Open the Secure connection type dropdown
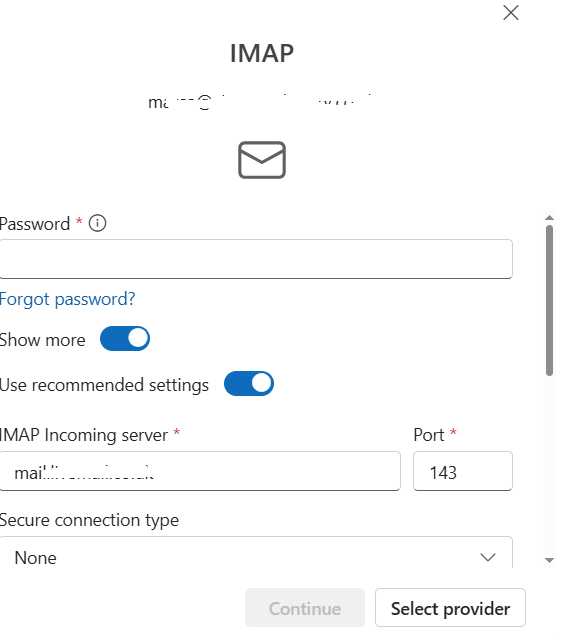Image resolution: width=564 pixels, height=638 pixels. click(256, 553)
